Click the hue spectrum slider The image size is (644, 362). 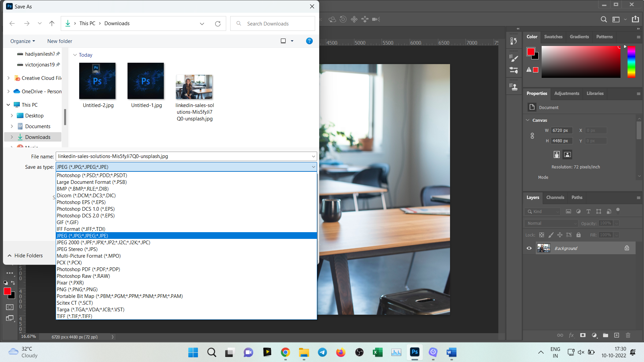click(x=631, y=62)
